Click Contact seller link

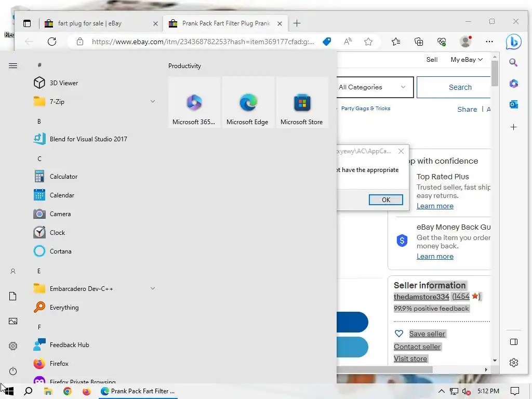tap(417, 347)
